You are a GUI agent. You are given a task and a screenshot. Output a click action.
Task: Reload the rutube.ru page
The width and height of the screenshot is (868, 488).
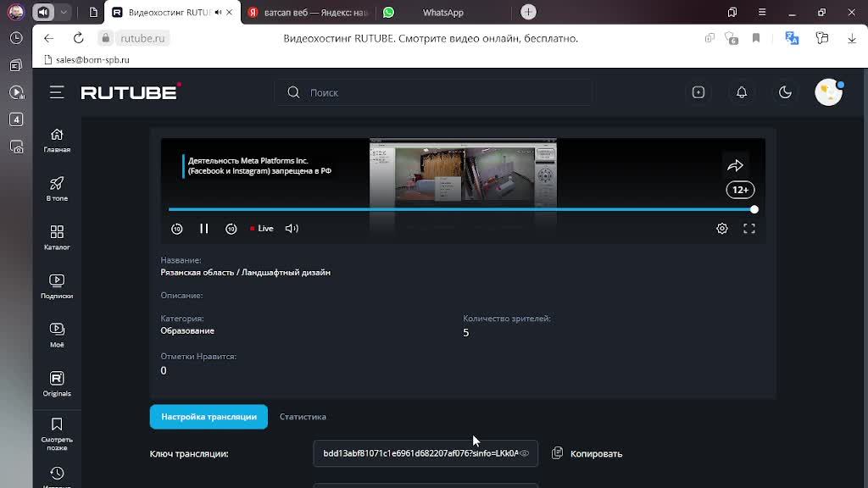[79, 38]
